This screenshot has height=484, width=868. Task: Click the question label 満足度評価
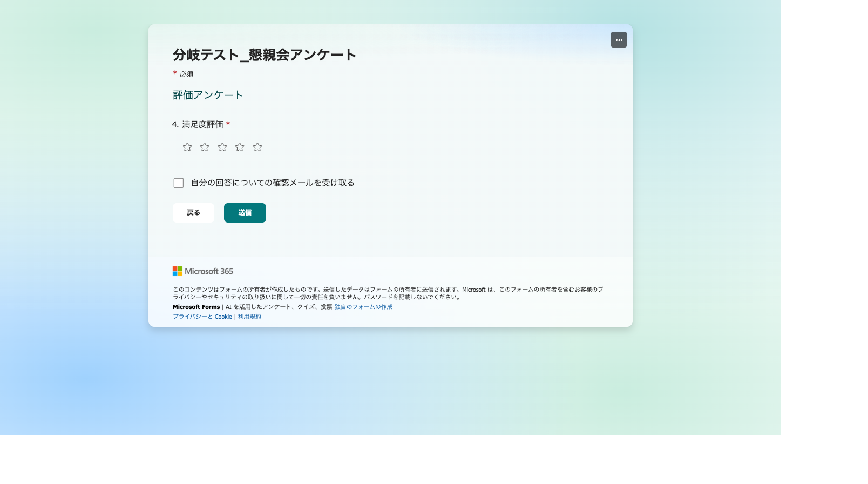[202, 125]
